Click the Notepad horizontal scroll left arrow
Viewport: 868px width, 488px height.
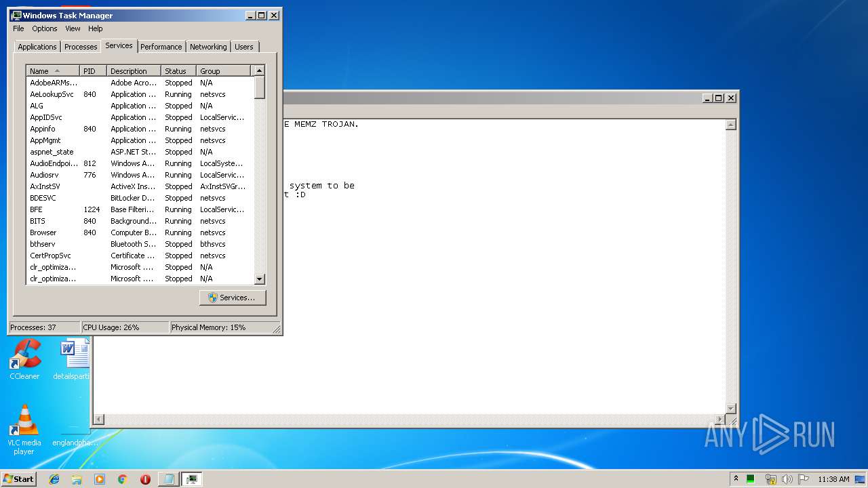point(99,420)
